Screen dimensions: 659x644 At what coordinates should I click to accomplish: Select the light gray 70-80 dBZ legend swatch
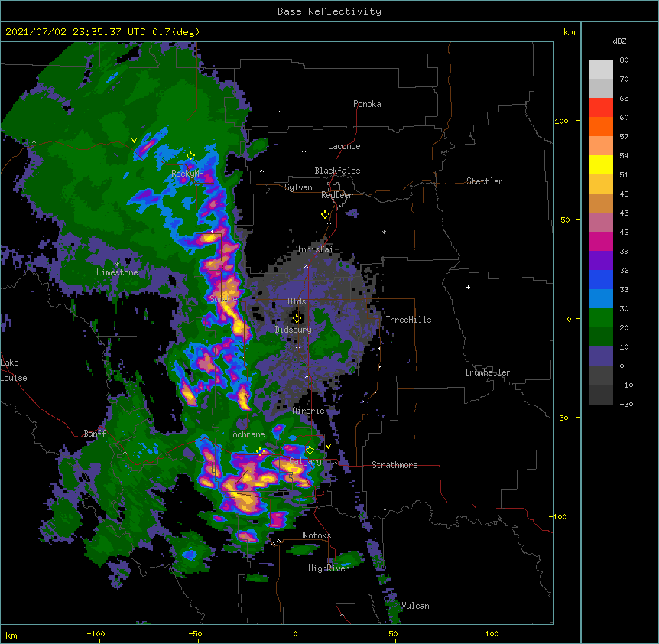click(x=601, y=70)
